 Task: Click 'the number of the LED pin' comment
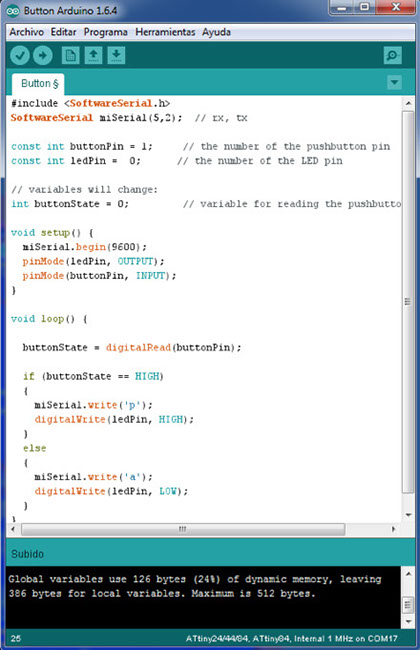(x=260, y=161)
